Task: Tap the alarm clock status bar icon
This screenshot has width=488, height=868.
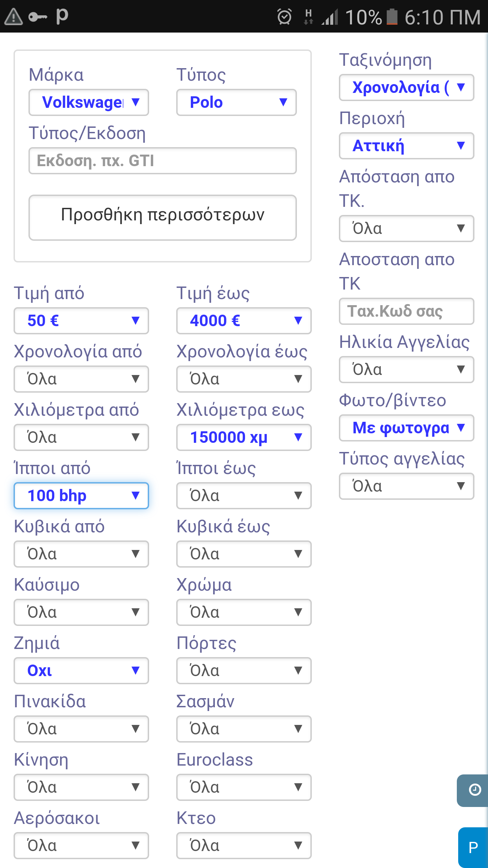Action: click(284, 17)
